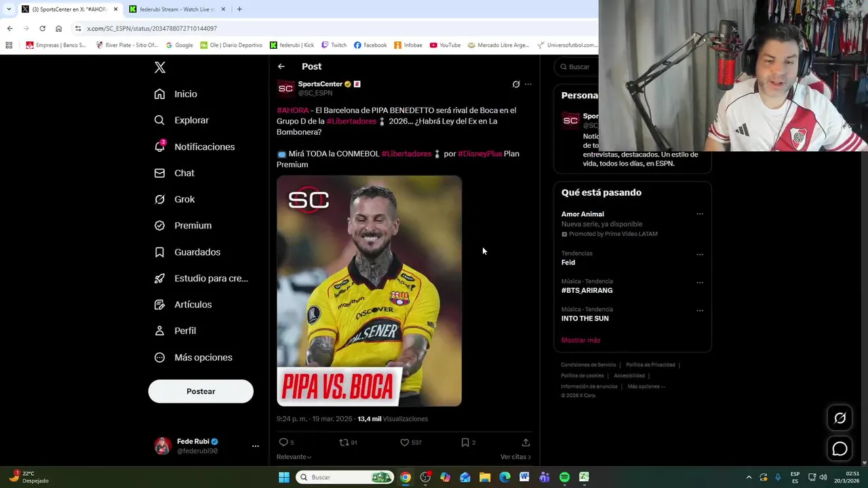Open the Infobae bookmark
The width and height of the screenshot is (868, 488).
408,45
